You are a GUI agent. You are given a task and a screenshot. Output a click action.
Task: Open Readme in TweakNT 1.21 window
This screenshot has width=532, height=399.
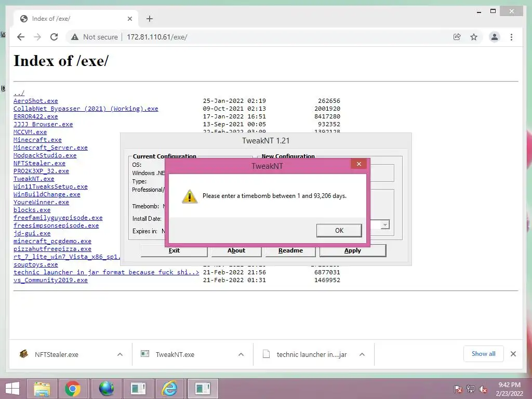pyautogui.click(x=290, y=250)
